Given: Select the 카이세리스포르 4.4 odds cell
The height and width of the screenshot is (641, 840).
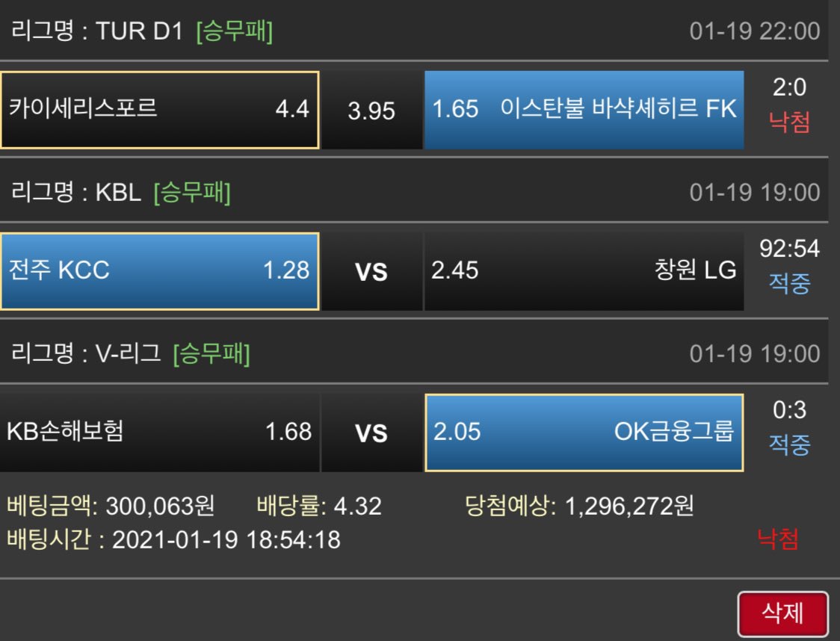Looking at the screenshot, I should (x=160, y=110).
